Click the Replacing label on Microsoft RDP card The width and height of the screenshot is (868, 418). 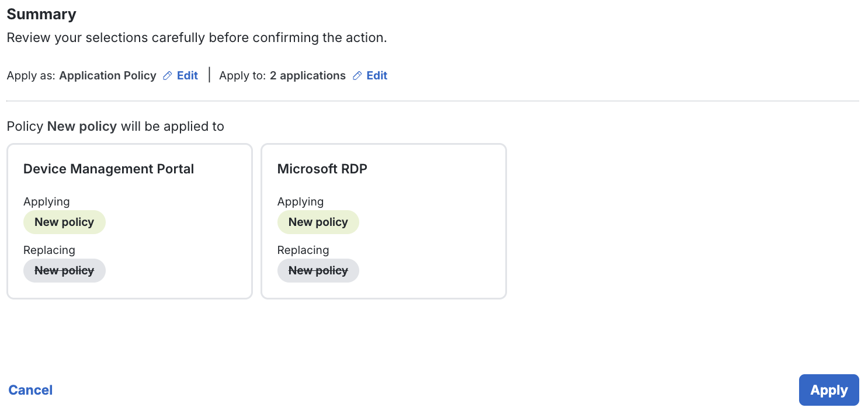(x=303, y=250)
